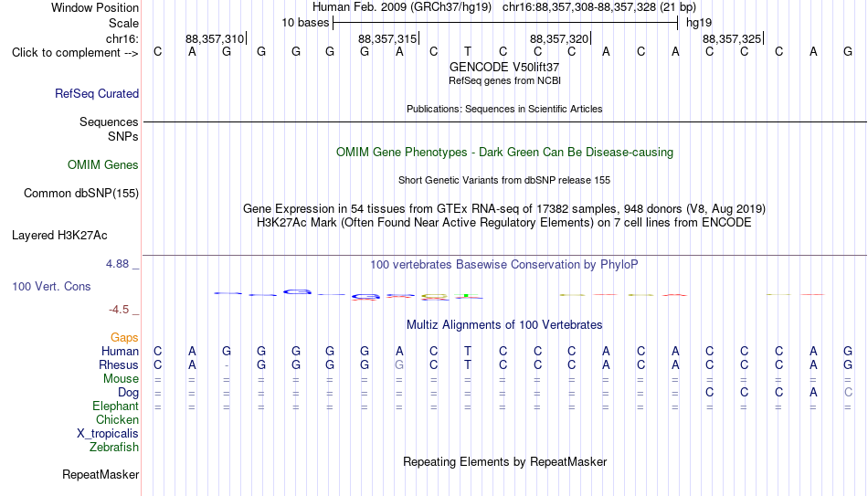Click the GTEx Gene Expression track title
This screenshot has width=868, height=496.
click(x=504, y=208)
